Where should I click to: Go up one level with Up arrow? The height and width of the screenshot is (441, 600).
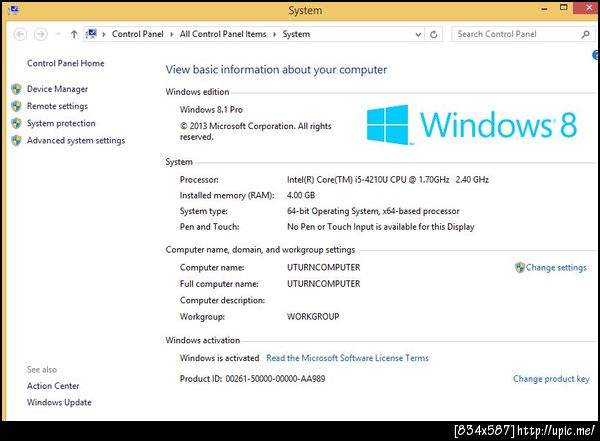tap(74, 34)
